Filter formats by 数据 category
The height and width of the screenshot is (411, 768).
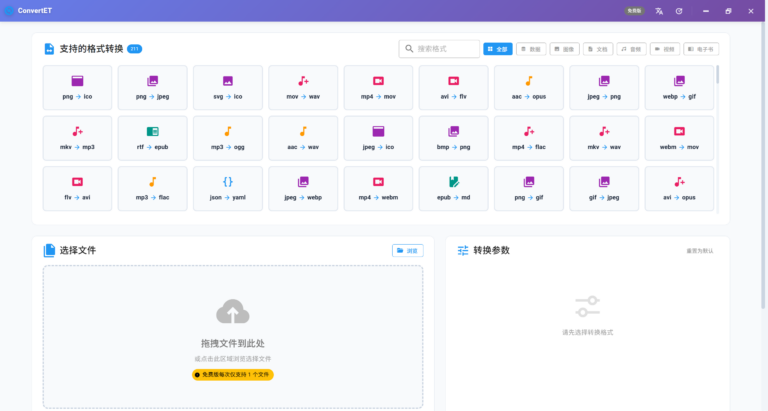tap(531, 49)
